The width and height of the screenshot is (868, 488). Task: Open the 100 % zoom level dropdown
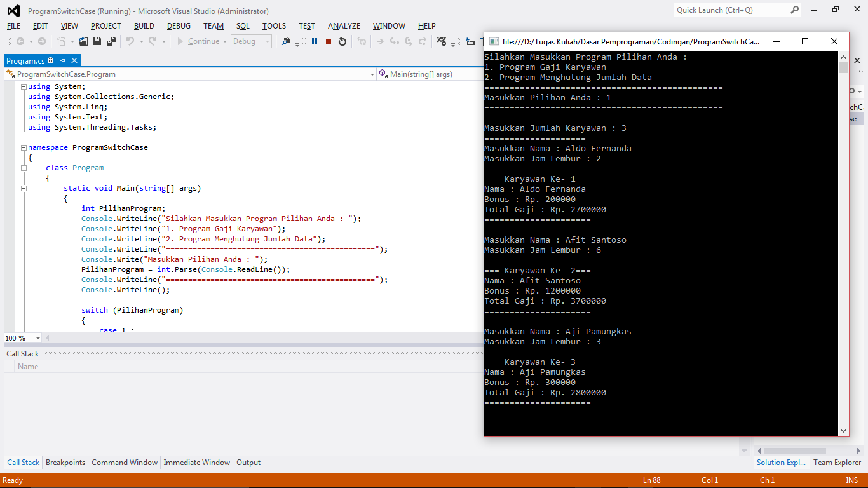click(38, 338)
